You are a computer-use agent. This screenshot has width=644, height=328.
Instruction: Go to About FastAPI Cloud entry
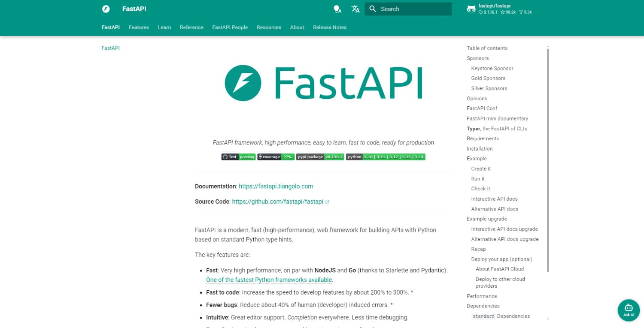coord(500,269)
